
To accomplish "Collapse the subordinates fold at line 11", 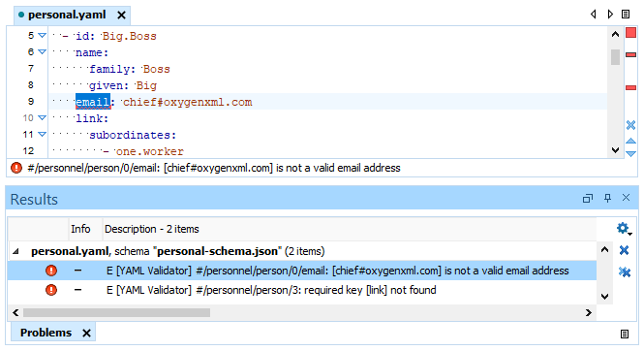I will pyautogui.click(x=42, y=134).
